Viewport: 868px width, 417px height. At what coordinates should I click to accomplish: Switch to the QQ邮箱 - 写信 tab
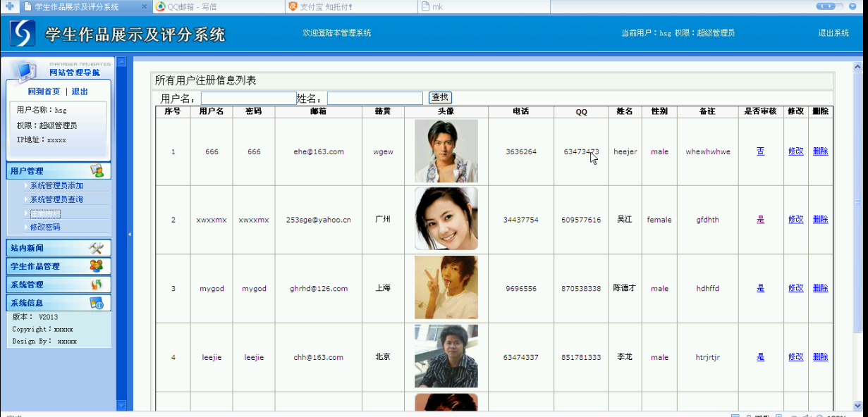(x=219, y=6)
